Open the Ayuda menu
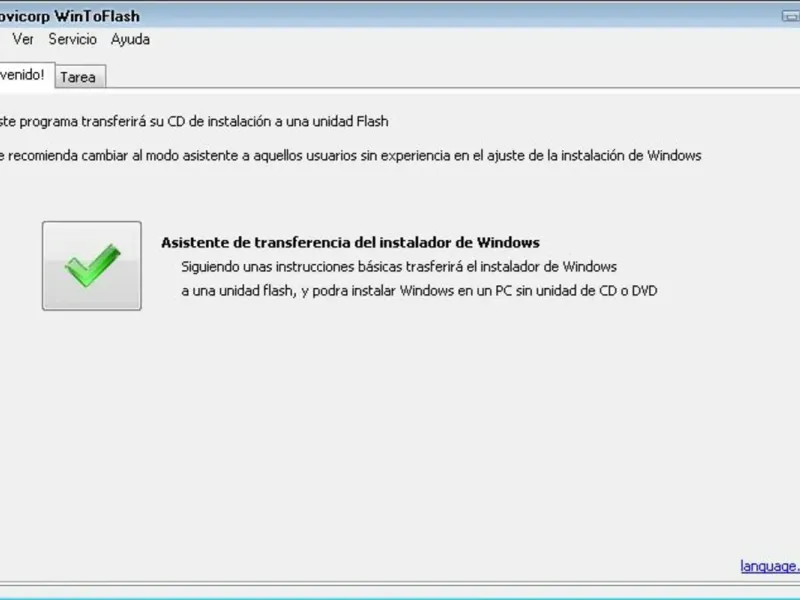This screenshot has width=800, height=600. click(131, 39)
